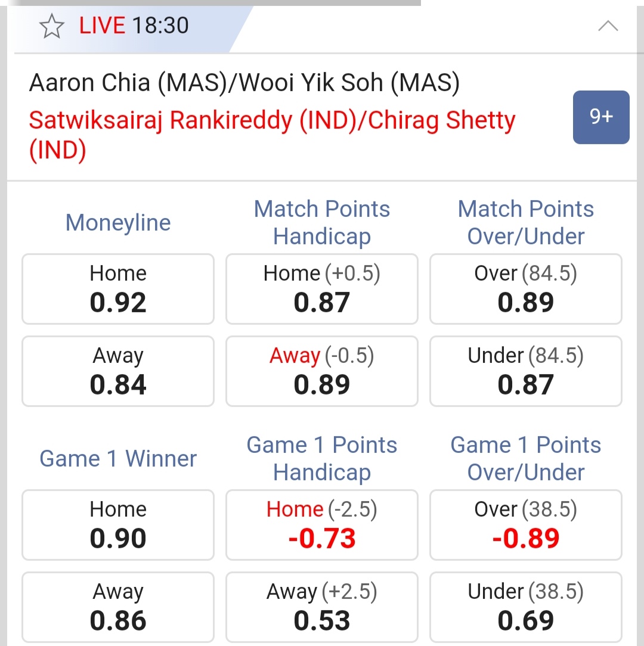Image resolution: width=644 pixels, height=646 pixels.
Task: Tap the LIVE 18:30 status label
Action: click(x=134, y=26)
